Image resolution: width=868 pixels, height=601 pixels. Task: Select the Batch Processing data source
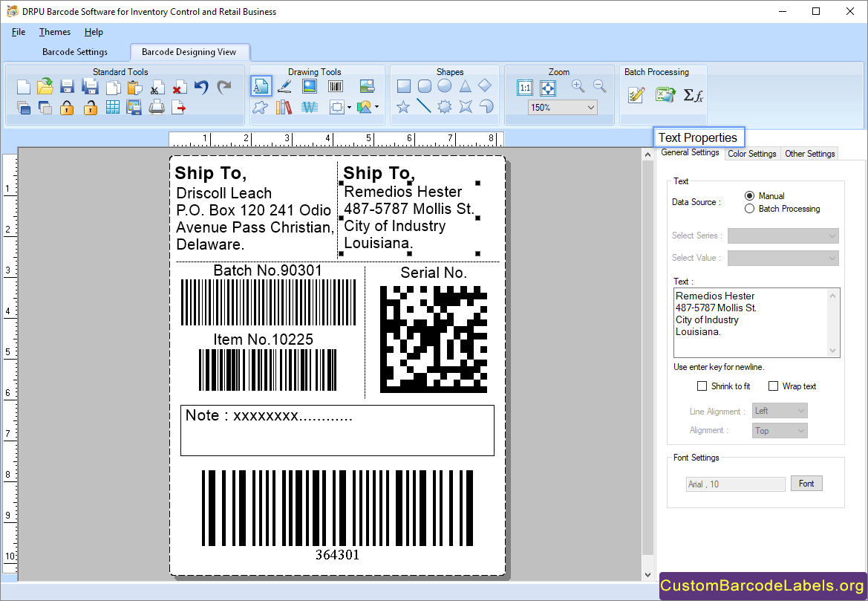tap(749, 209)
